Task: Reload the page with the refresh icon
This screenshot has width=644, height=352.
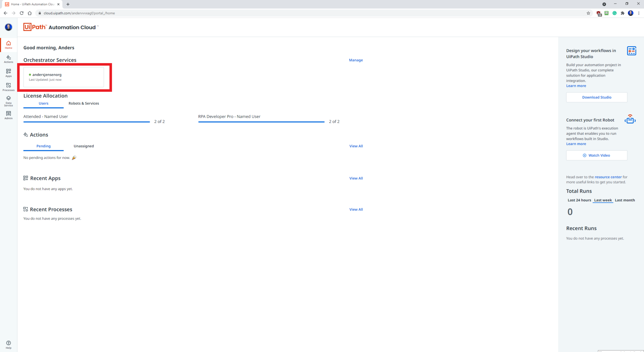Action: coord(21,13)
